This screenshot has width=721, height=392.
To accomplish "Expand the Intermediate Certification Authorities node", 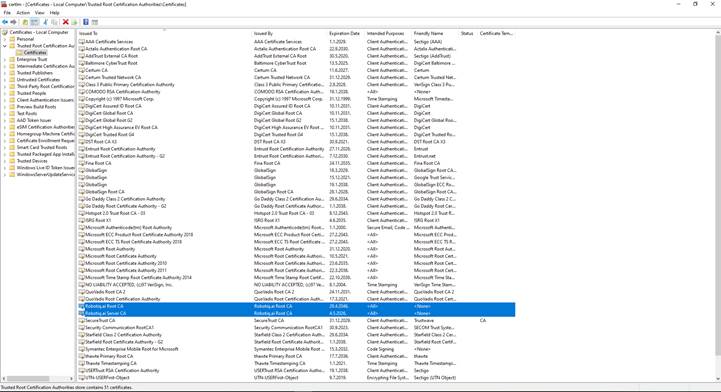I will [5, 66].
